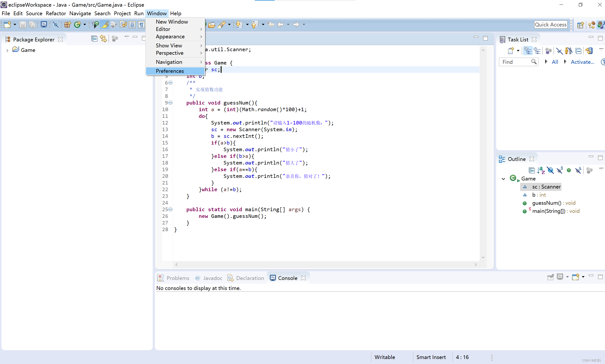Screen dimensions: 605x364
Task: Click Synchronize Changed icon in Task List
Action: (589, 51)
